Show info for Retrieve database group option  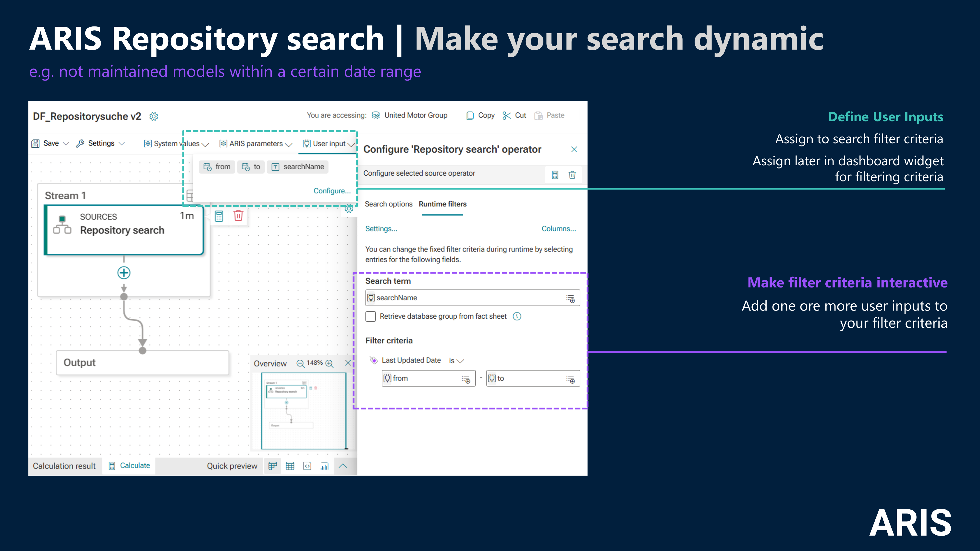(517, 316)
